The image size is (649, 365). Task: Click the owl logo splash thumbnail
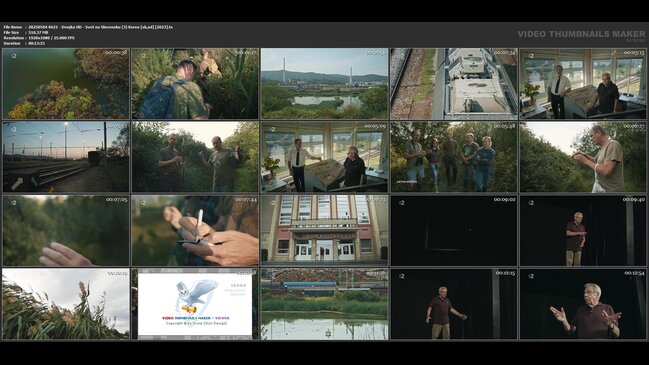click(x=195, y=304)
